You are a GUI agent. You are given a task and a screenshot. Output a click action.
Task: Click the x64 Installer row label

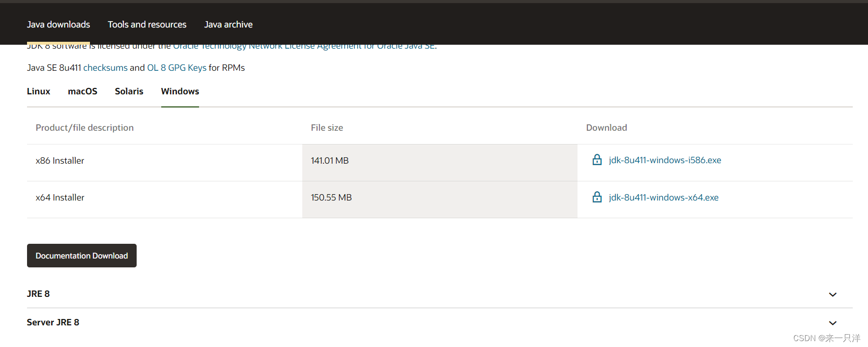[60, 198]
